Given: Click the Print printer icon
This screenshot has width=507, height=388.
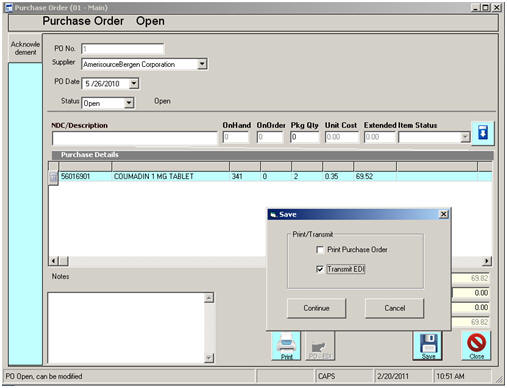Looking at the screenshot, I should 286,346.
